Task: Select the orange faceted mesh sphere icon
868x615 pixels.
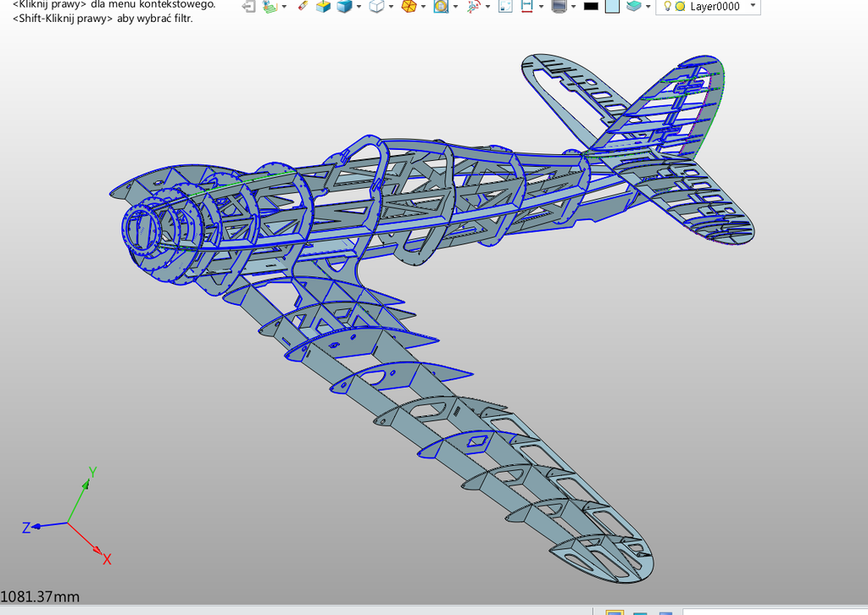Action: [408, 7]
